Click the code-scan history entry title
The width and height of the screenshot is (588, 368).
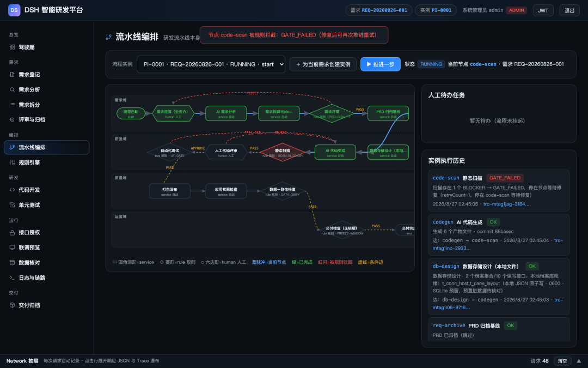click(x=457, y=178)
